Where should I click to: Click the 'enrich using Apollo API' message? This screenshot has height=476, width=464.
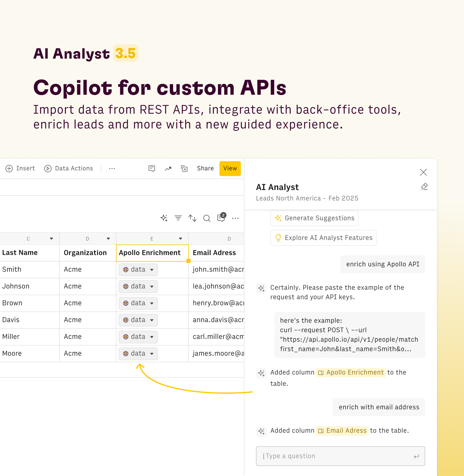[x=383, y=264]
